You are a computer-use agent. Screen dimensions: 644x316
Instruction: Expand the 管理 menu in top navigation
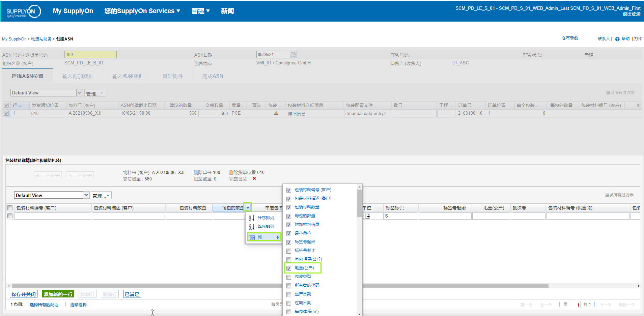click(201, 11)
